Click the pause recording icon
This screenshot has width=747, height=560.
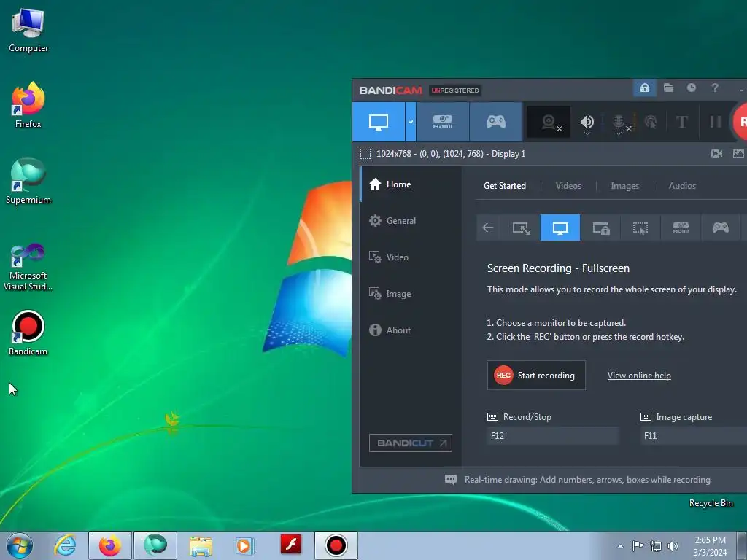(716, 122)
